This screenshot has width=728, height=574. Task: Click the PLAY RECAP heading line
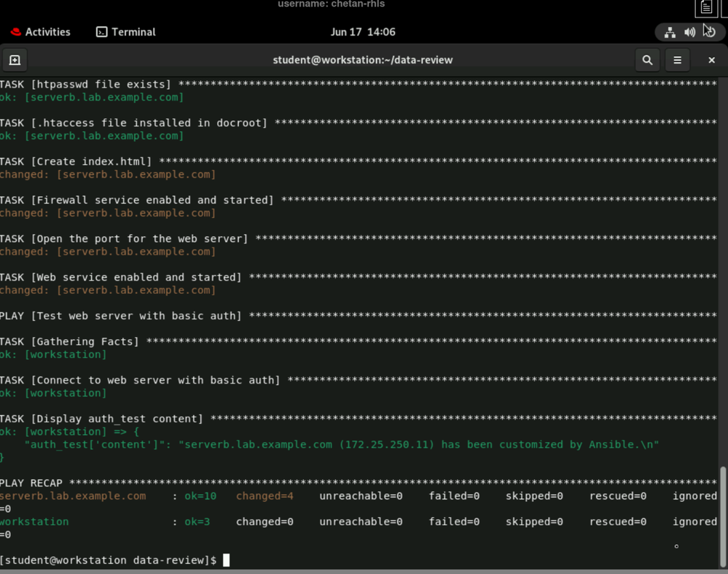tap(31, 483)
